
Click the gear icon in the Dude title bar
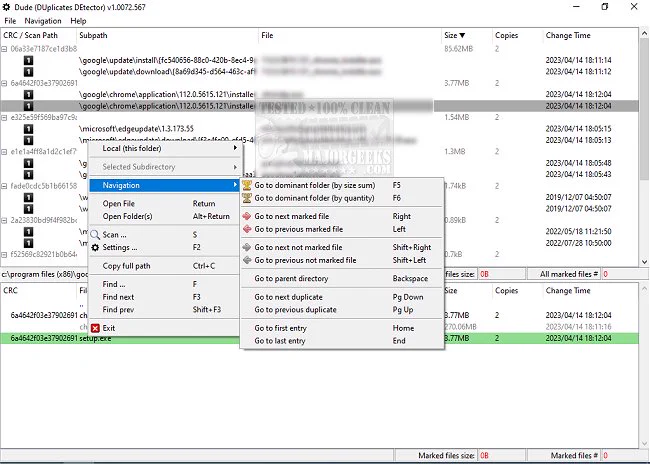7,7
